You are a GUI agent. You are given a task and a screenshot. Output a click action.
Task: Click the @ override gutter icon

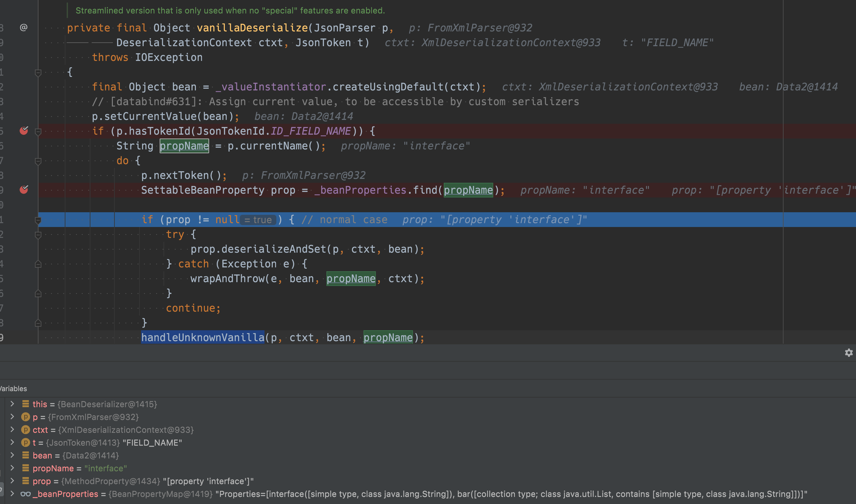coord(23,28)
